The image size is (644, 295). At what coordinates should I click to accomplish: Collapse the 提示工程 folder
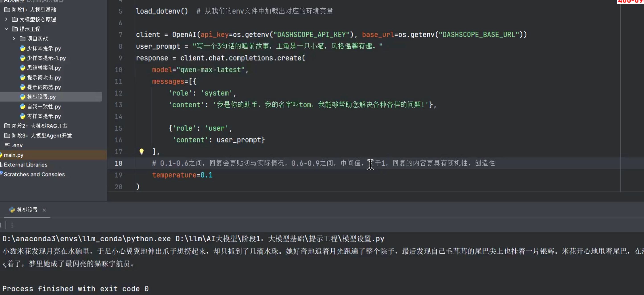(x=6, y=29)
